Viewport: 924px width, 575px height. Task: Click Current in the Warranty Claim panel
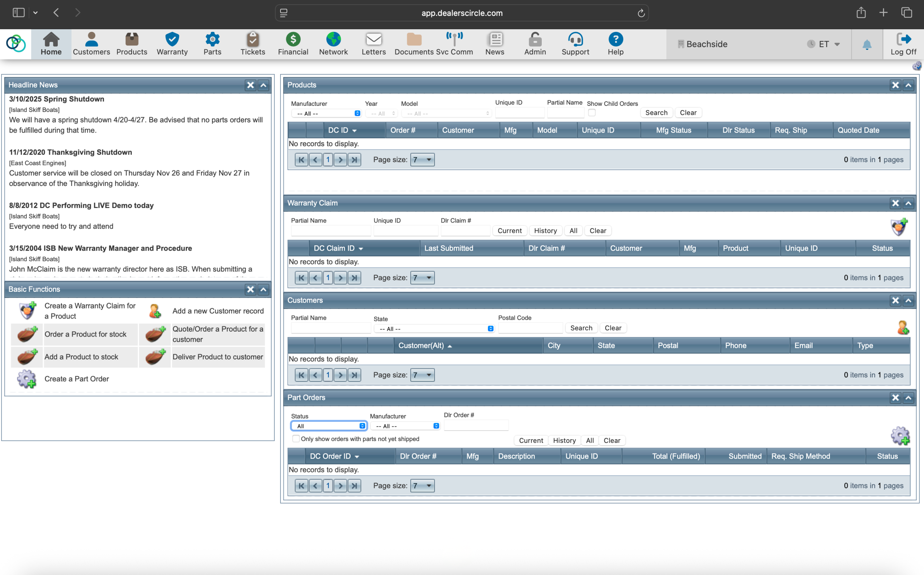510,230
